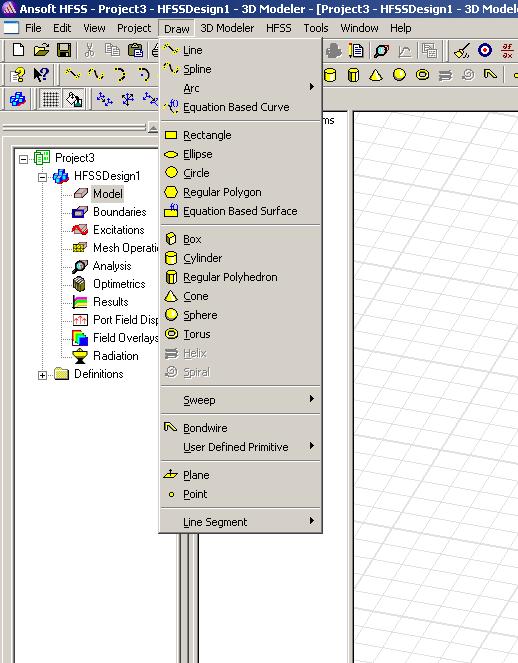Screen dimensions: 518x663
Task: Expand the Definitions folder node
Action: coord(42,375)
